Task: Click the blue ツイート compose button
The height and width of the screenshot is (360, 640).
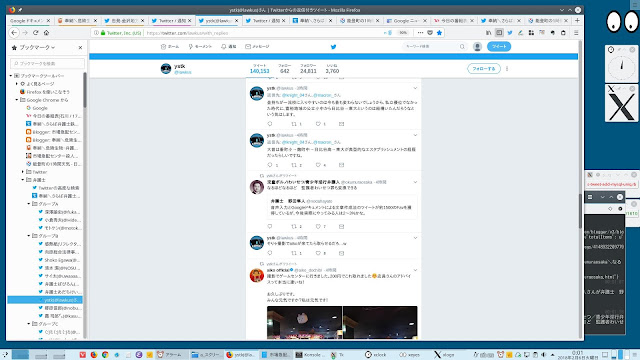Action: point(499,47)
